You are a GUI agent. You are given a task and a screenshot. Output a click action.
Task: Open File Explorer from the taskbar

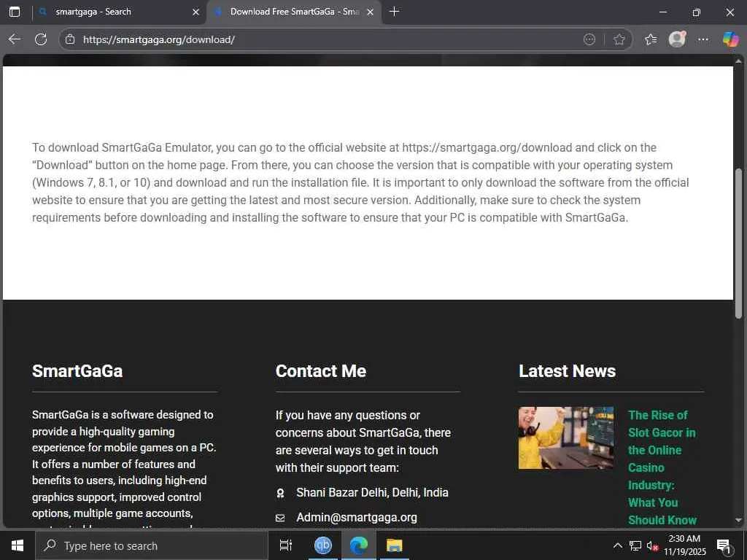395,545
